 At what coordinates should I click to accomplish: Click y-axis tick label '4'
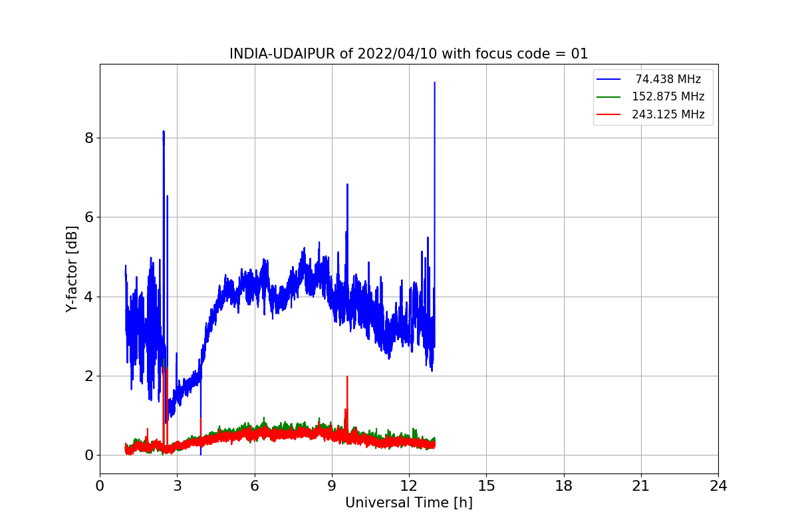(88, 297)
